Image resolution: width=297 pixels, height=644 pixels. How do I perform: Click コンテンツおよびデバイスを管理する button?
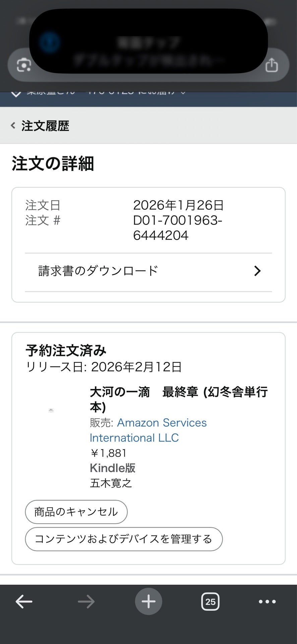pos(124,539)
